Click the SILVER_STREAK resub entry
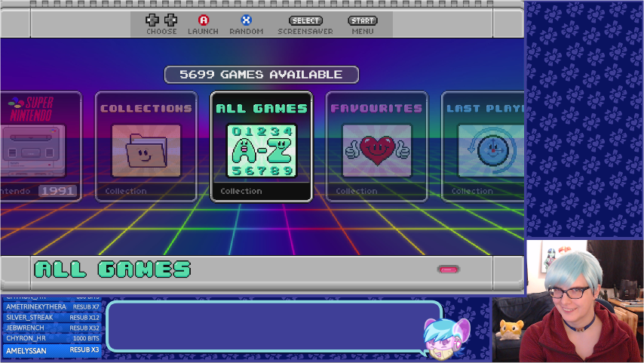The height and width of the screenshot is (363, 644). (x=52, y=318)
